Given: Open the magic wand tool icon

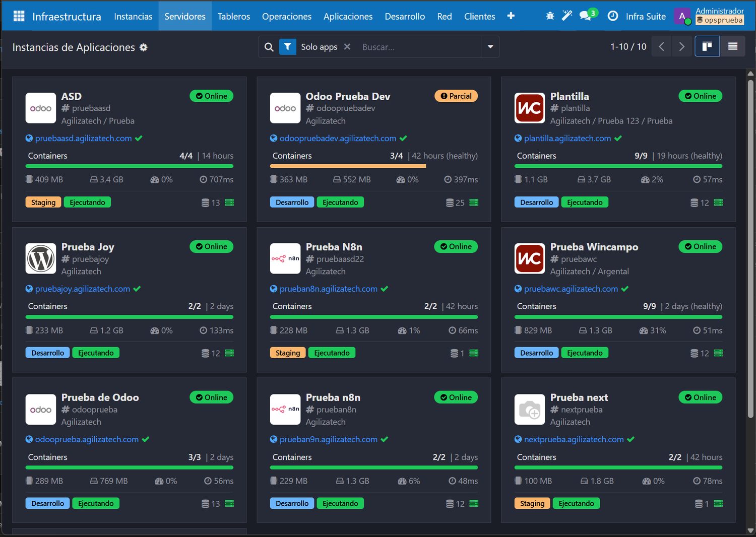Looking at the screenshot, I should [x=567, y=16].
